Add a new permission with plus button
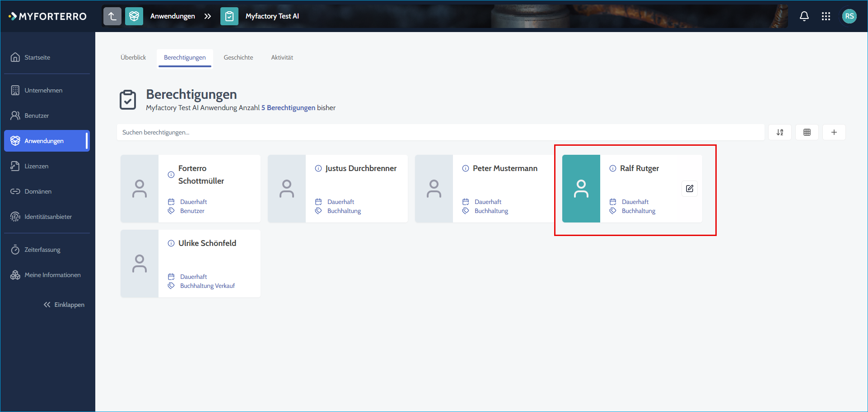 pos(834,132)
